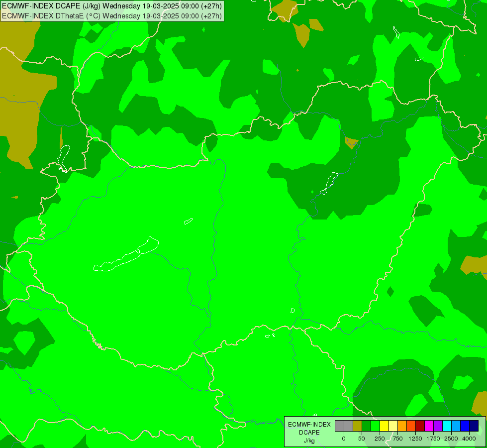Click ECMWF-INDEX text in the legend box
Image resolution: width=487 pixels, height=448 pixels.
309,425
